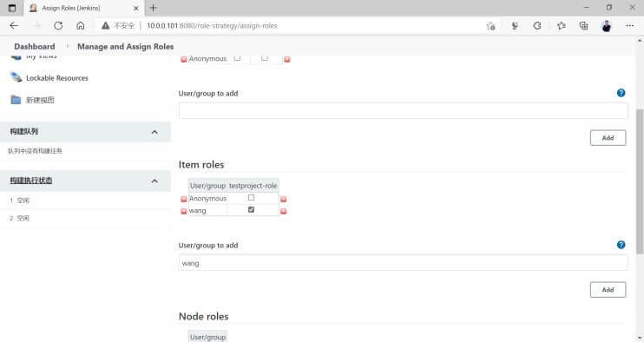Open the user profile avatar
This screenshot has height=342, width=644.
(607, 26)
